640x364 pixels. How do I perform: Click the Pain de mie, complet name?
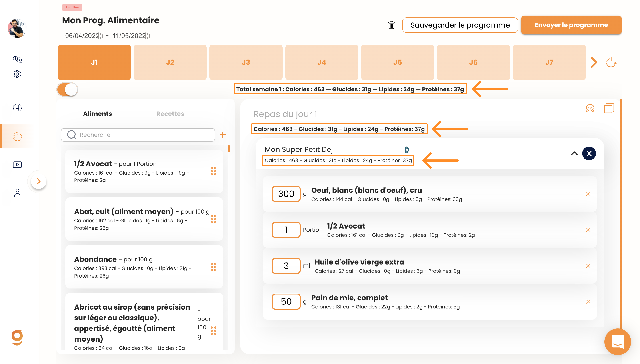(349, 298)
